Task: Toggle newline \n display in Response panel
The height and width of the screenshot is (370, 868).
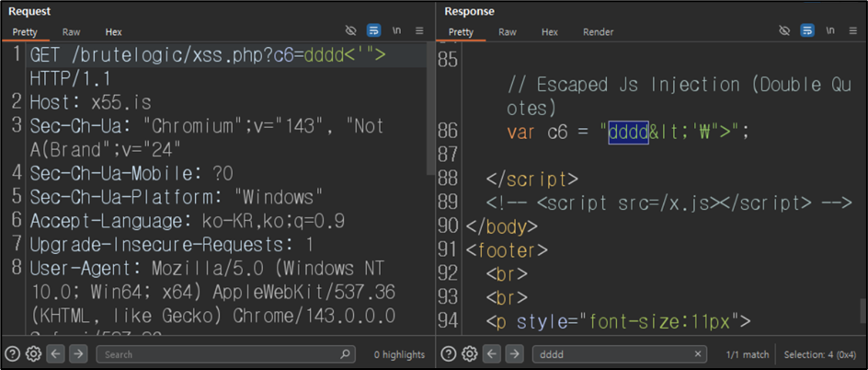Action: point(829,31)
